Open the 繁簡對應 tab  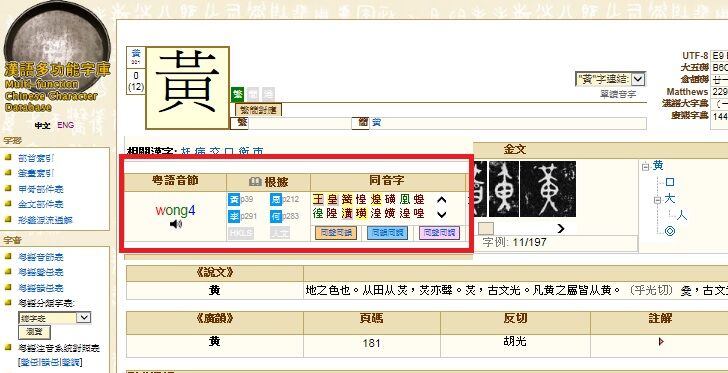pyautogui.click(x=258, y=110)
